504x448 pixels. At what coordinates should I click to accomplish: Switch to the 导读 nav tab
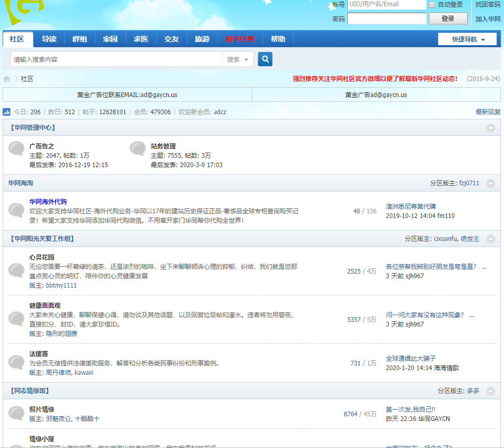pos(49,39)
